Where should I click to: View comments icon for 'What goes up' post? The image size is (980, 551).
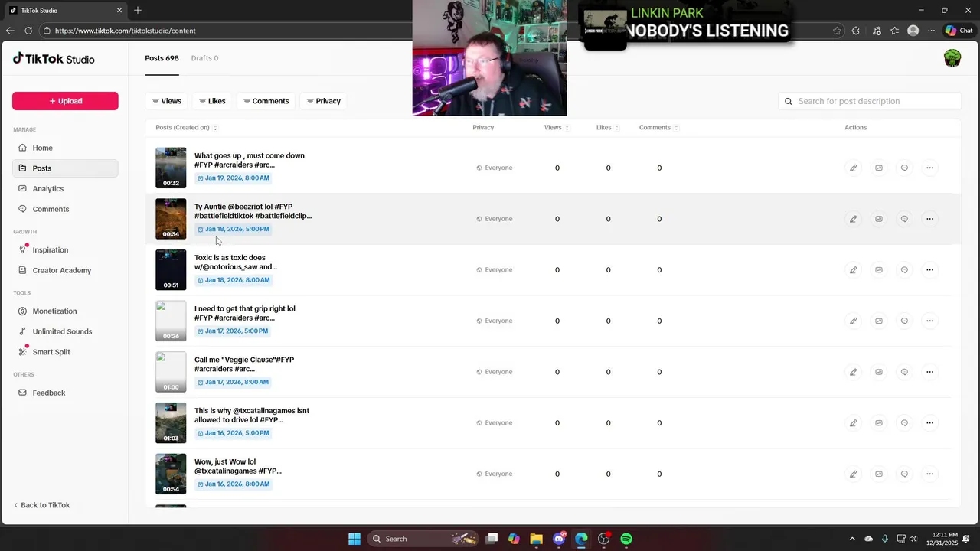pos(904,168)
